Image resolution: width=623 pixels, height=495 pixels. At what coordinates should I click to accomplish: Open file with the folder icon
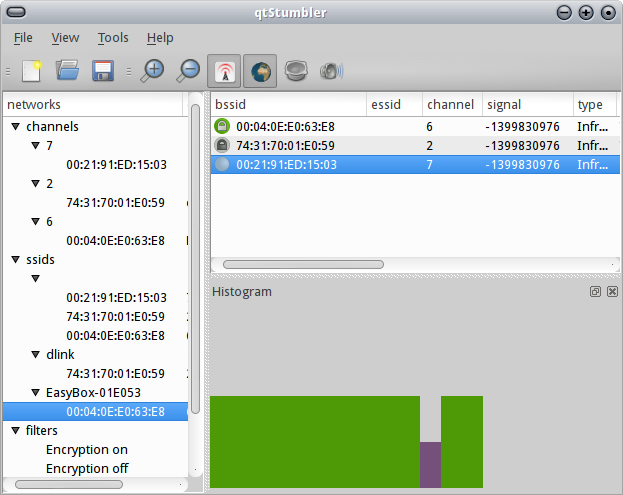pos(67,70)
